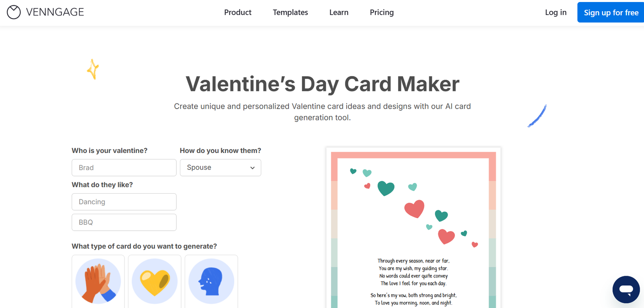Click the large teal heart on card
This screenshot has width=644, height=308.
coord(386,188)
